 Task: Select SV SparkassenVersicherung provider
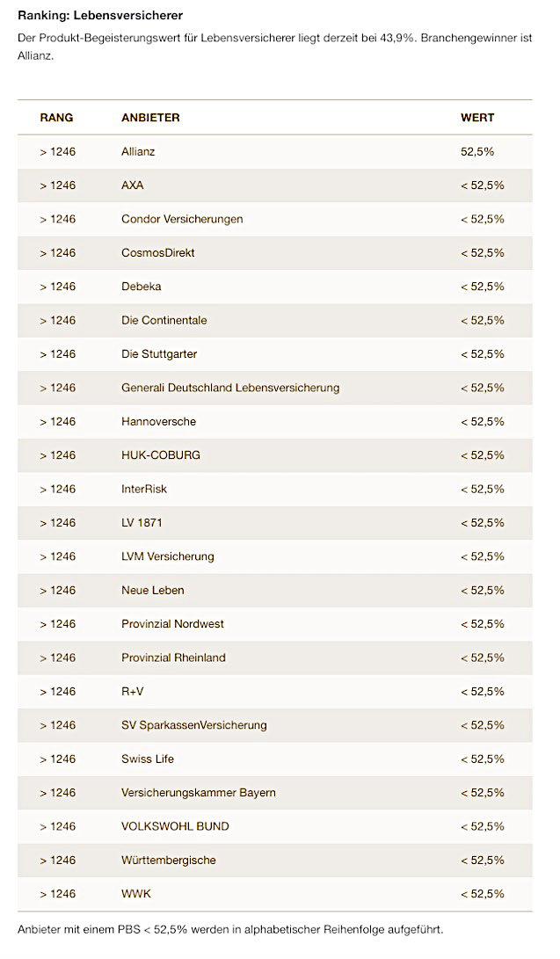pos(194,725)
